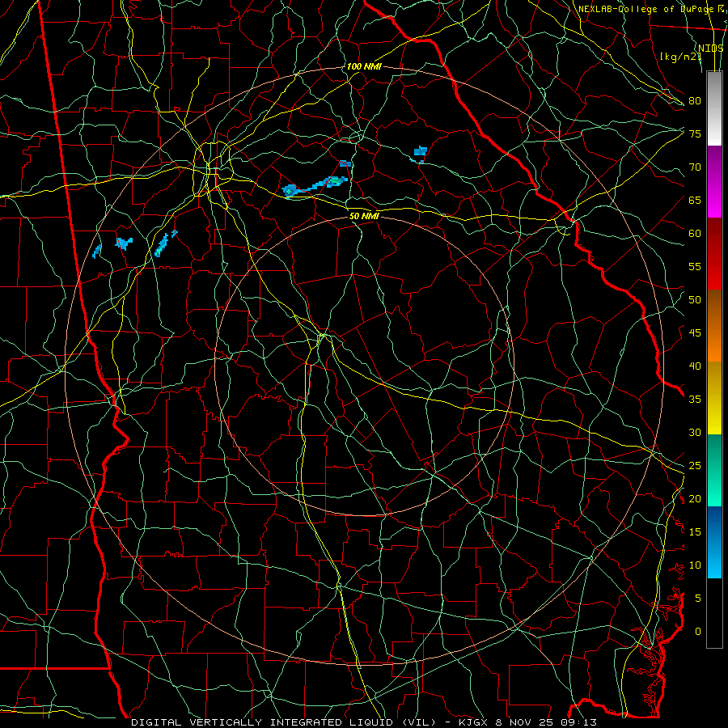
Task: Click the 80 value on the color scale
Action: (695, 101)
